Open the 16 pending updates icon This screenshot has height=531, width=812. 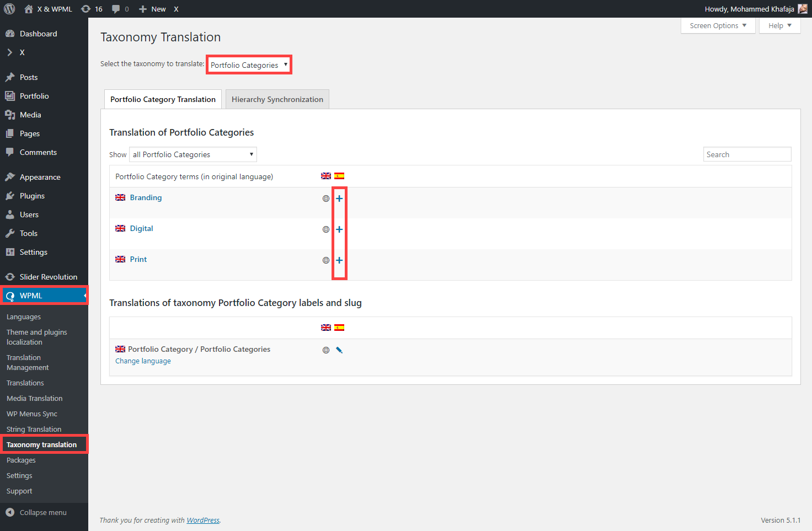point(92,9)
